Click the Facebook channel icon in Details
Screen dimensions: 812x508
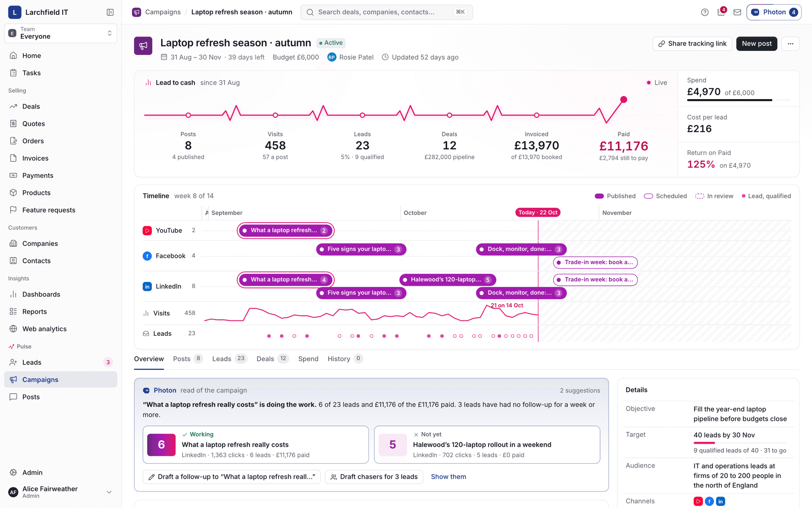[x=709, y=501]
